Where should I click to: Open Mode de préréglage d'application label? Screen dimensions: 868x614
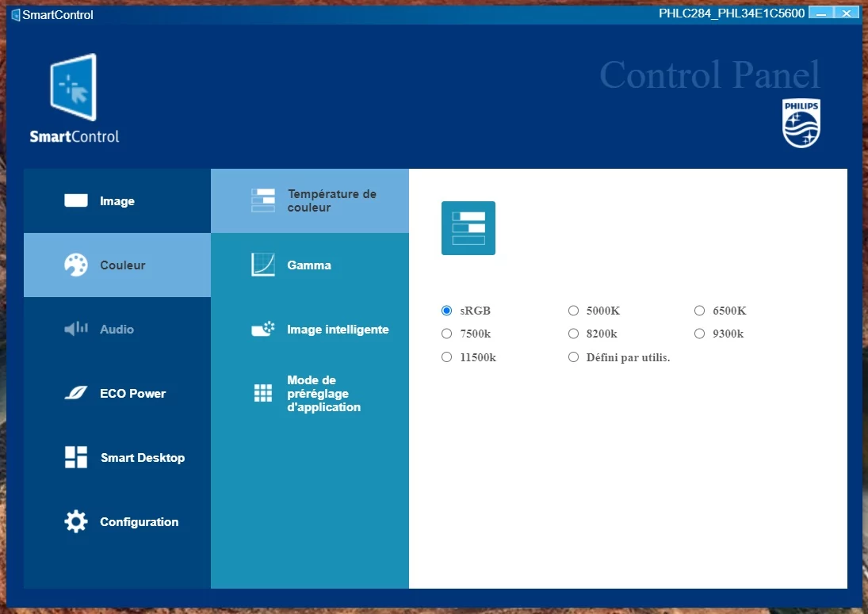pos(324,393)
